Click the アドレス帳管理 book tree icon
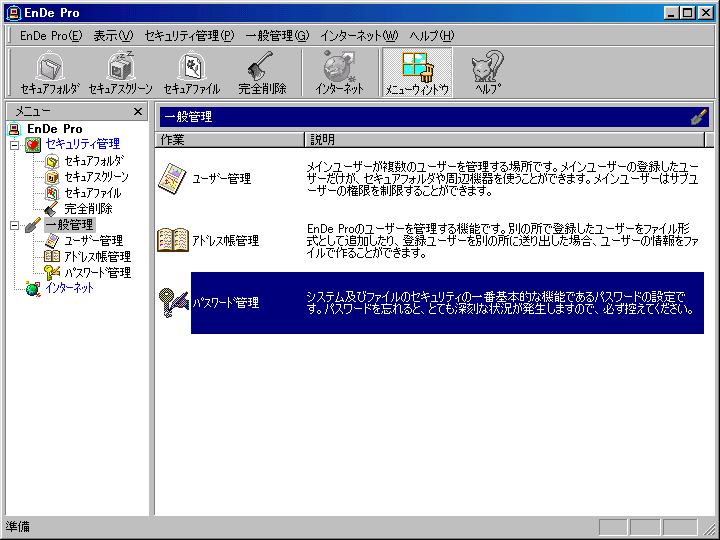Viewport: 720px width, 540px height. (52, 256)
